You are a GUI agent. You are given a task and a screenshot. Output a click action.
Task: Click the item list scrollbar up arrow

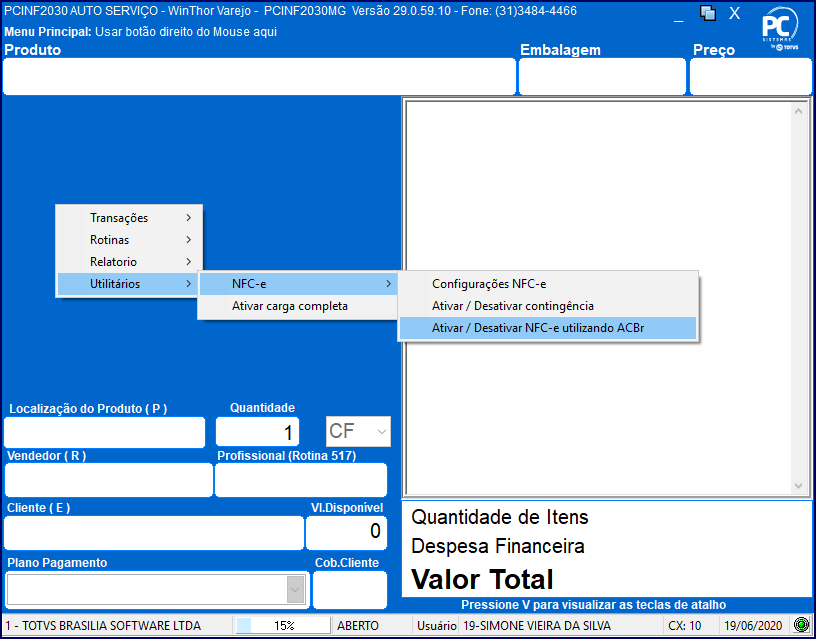tap(798, 111)
